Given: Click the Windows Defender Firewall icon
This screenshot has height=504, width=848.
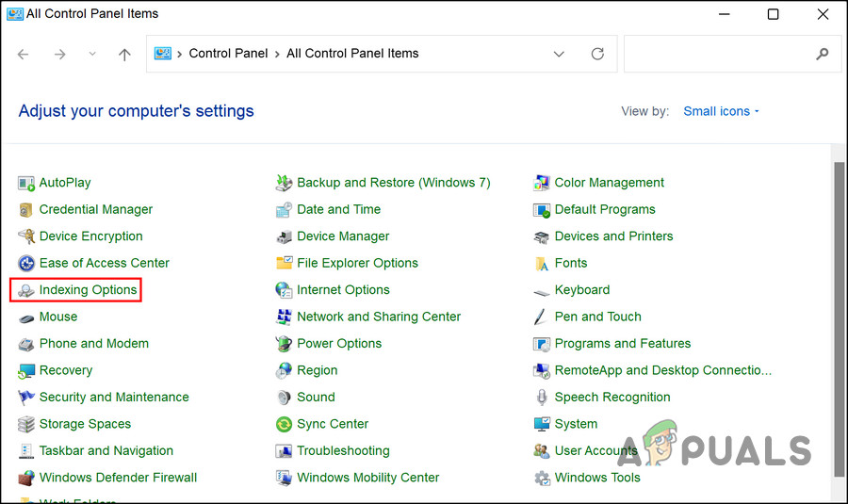Looking at the screenshot, I should (x=26, y=478).
